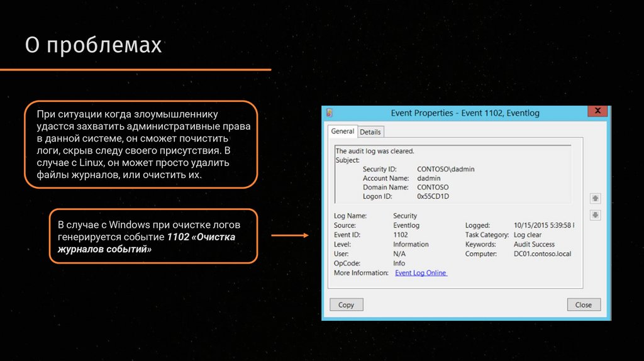Screen dimensions: 644x361
Task: Select the Security ID value CONTOSO\dadmin
Action: (446, 169)
